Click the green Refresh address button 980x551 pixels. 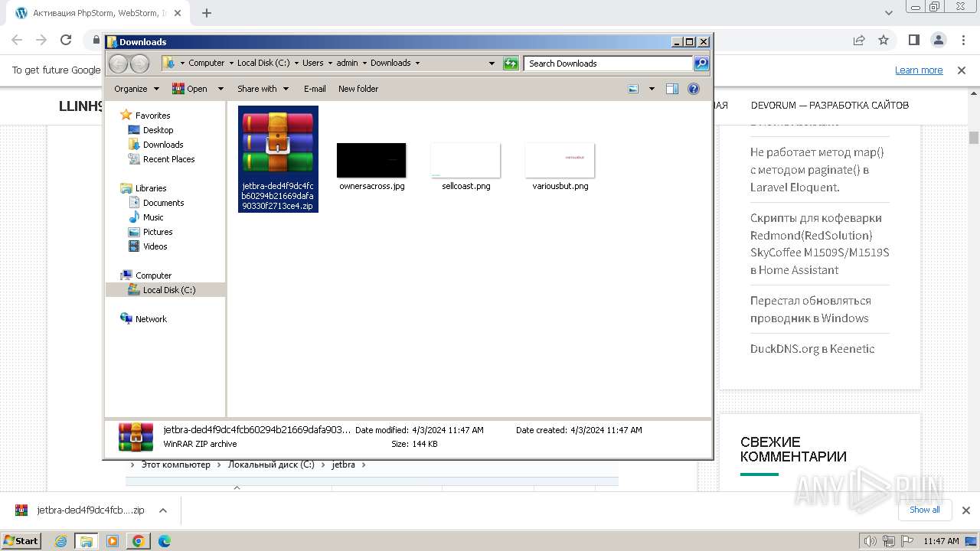511,64
